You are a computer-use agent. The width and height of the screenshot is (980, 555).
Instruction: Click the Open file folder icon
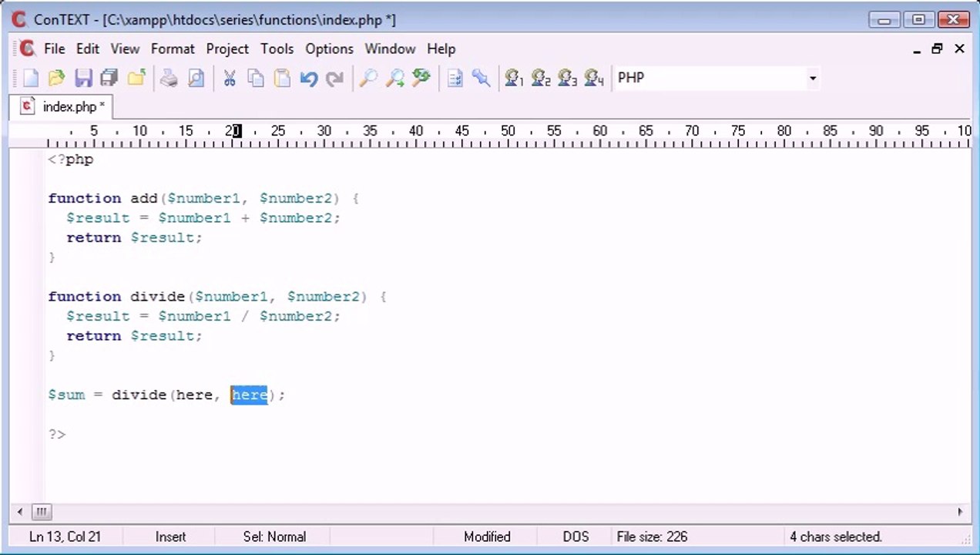[56, 78]
